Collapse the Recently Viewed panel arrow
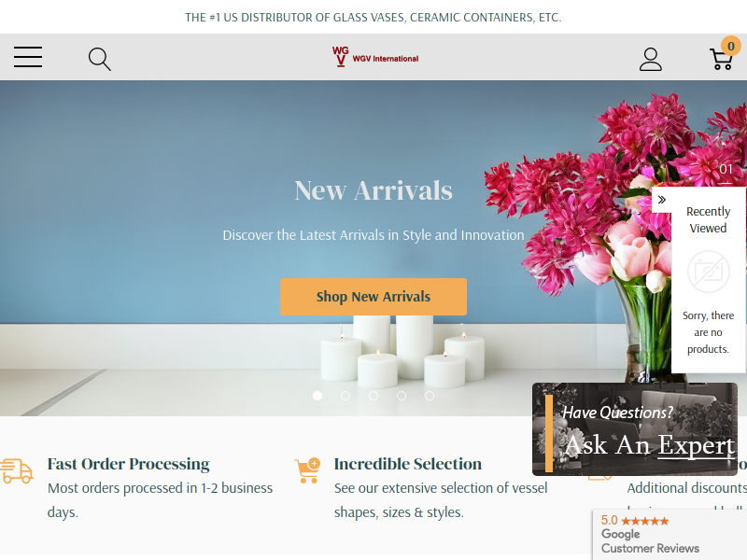Screen dimensions: 747x560 [x=662, y=200]
